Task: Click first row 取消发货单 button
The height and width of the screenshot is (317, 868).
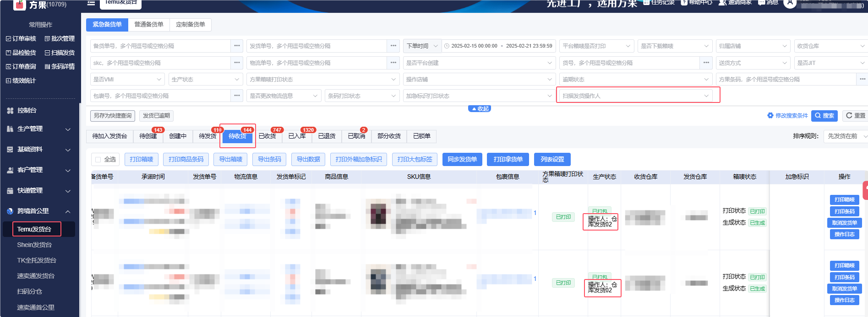Action: pos(845,223)
